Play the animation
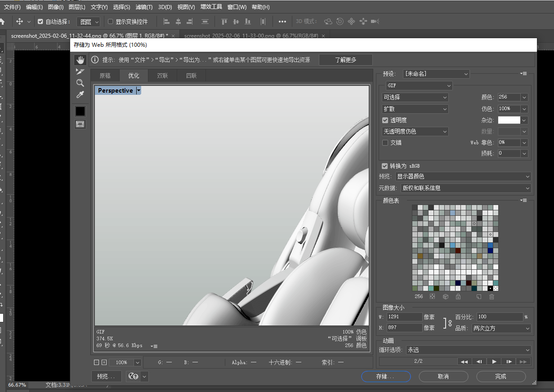Viewport: 554px width, 392px height. (494, 361)
